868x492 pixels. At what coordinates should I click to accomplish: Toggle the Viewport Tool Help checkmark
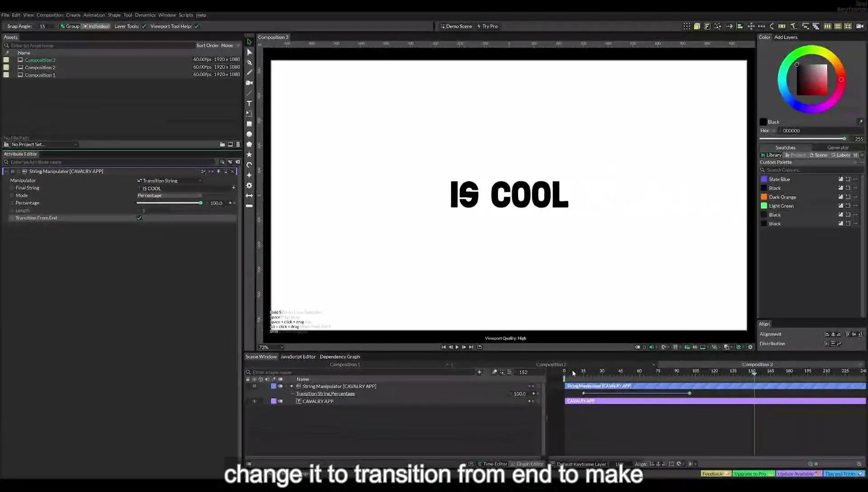pos(197,26)
